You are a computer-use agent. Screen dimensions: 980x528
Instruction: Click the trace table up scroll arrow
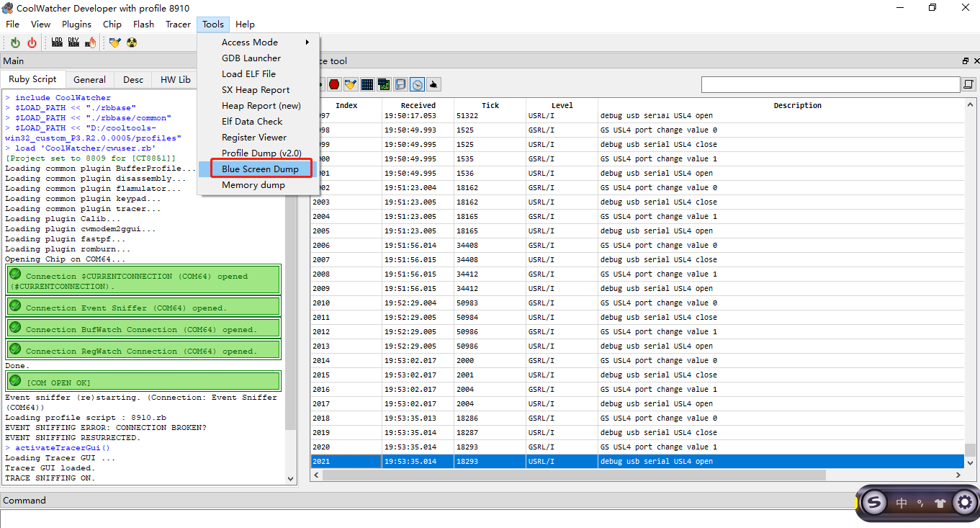970,104
